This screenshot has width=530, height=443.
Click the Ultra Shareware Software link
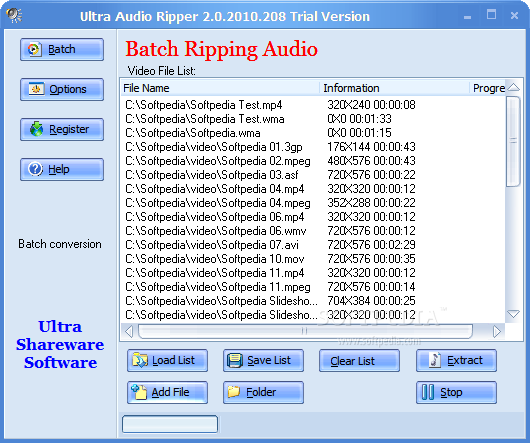tap(60, 345)
